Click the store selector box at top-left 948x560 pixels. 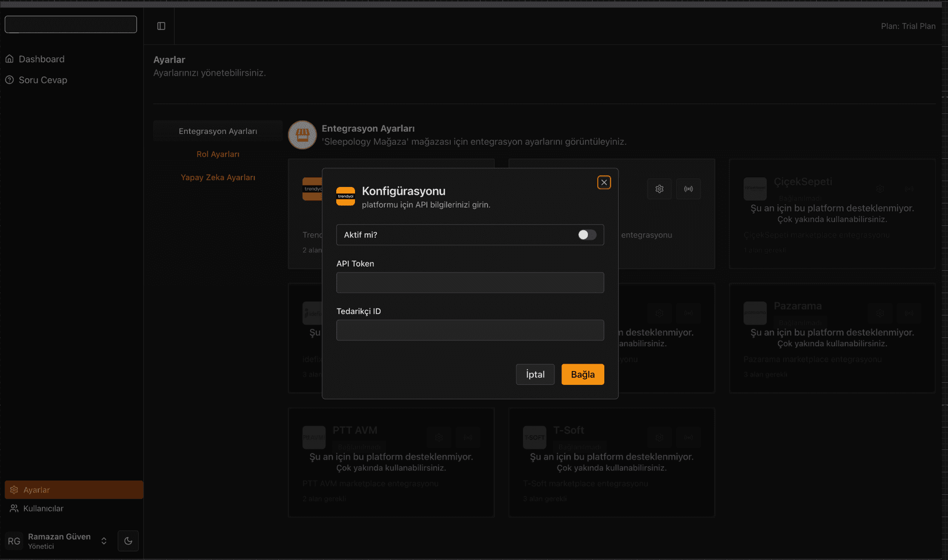point(71,24)
